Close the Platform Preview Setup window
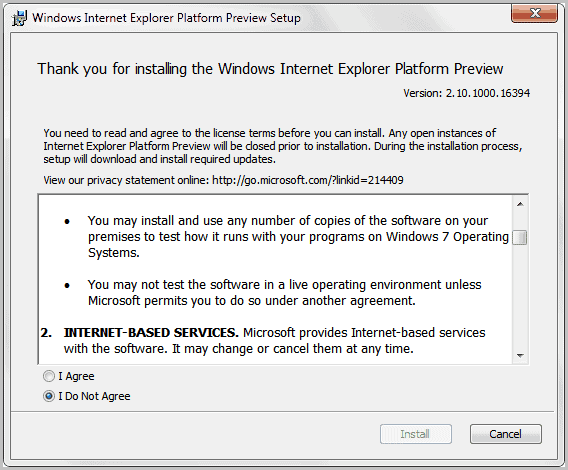 pos(534,14)
